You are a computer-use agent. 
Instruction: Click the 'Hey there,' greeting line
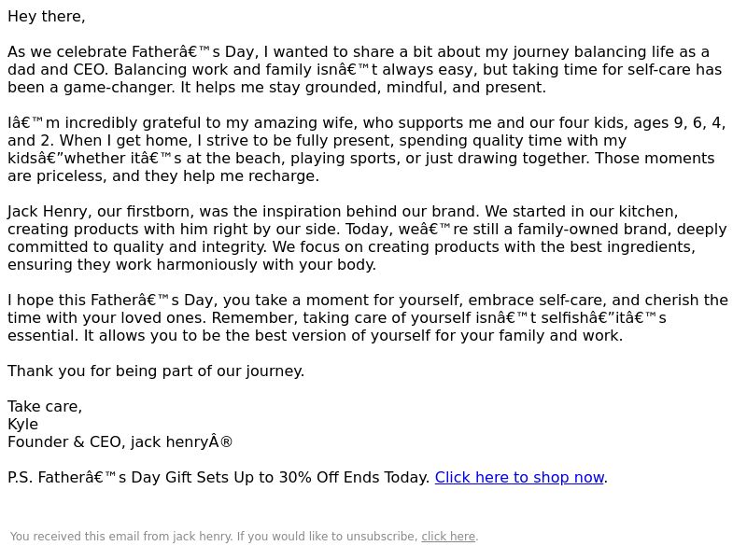click(47, 17)
